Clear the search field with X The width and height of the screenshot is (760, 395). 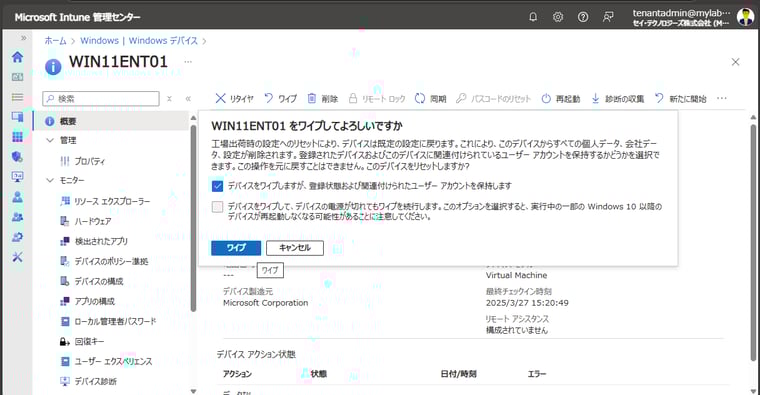coord(169,98)
